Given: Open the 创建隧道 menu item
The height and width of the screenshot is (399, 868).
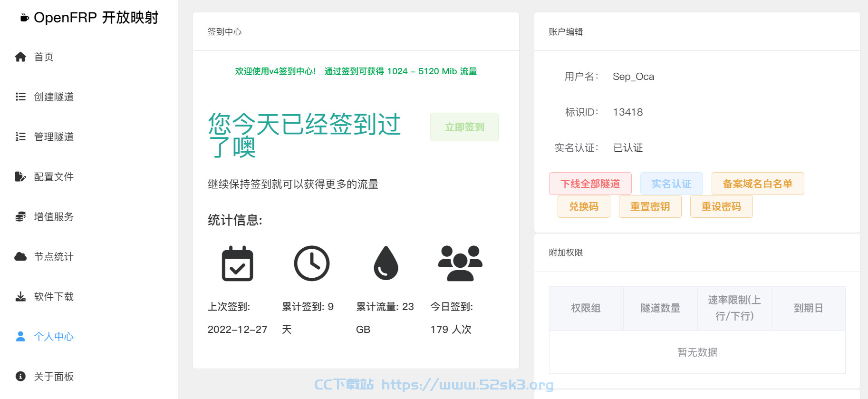Looking at the screenshot, I should pos(54,97).
